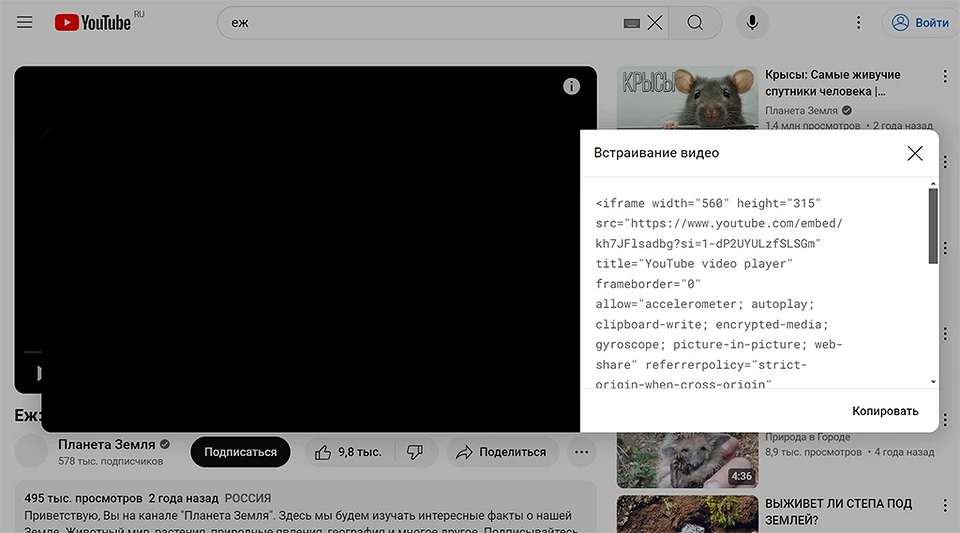
Task: Dislike the video thumbs-down
Action: click(x=415, y=452)
